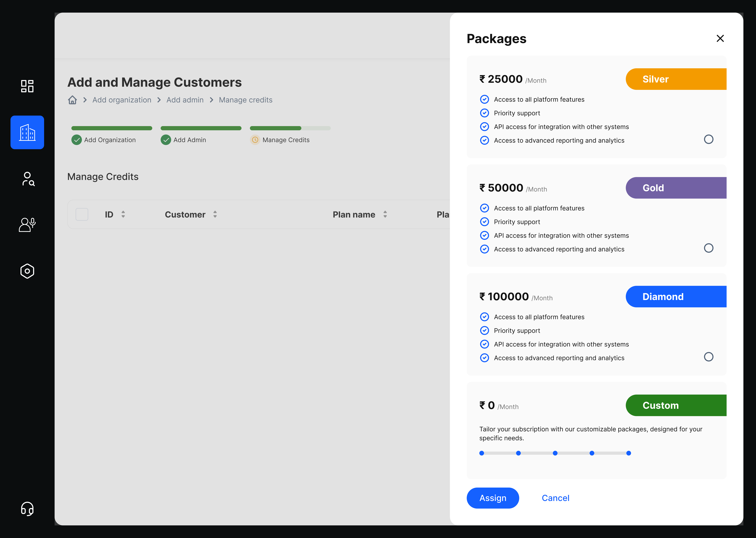Viewport: 756px width, 538px height.
Task: Click the middle dot on Custom slider
Action: pyautogui.click(x=555, y=453)
